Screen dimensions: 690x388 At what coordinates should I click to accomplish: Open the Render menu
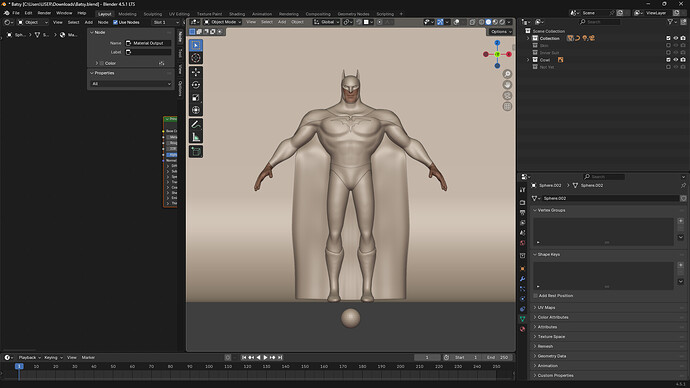tap(44, 13)
